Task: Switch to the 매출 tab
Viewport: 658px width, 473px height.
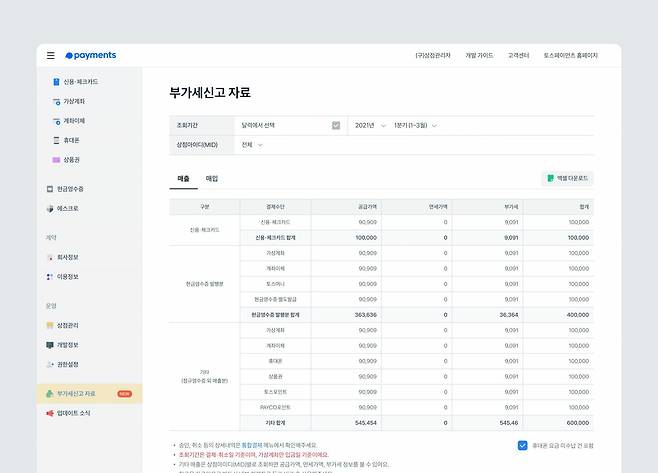Action: [x=183, y=179]
